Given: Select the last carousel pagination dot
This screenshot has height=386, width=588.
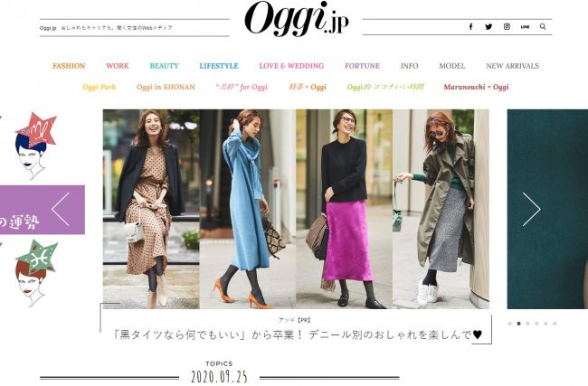Looking at the screenshot, I should tap(555, 324).
